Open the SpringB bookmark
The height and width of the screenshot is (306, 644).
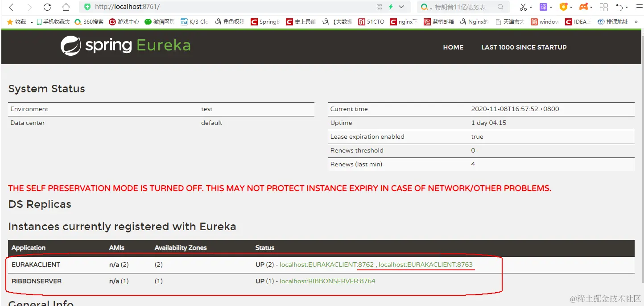[265, 21]
